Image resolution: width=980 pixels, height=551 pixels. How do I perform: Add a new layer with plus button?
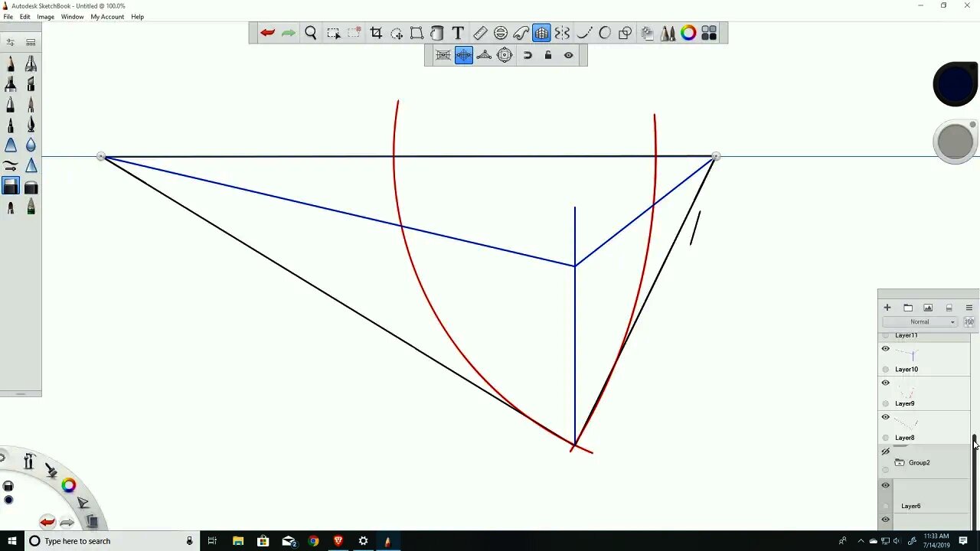[887, 308]
